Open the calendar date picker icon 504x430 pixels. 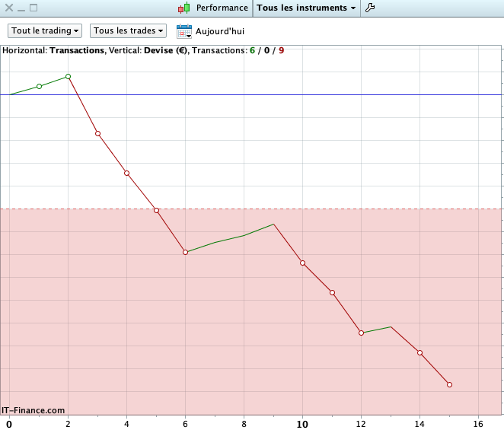coord(183,31)
